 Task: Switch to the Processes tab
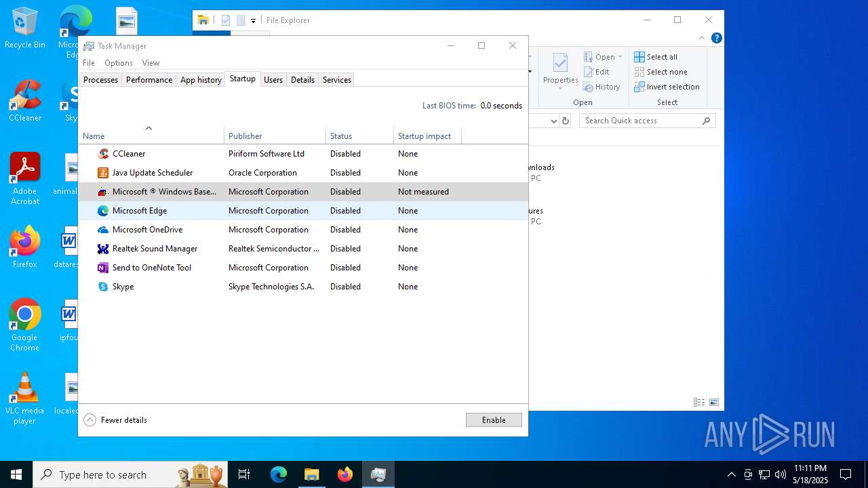click(100, 80)
